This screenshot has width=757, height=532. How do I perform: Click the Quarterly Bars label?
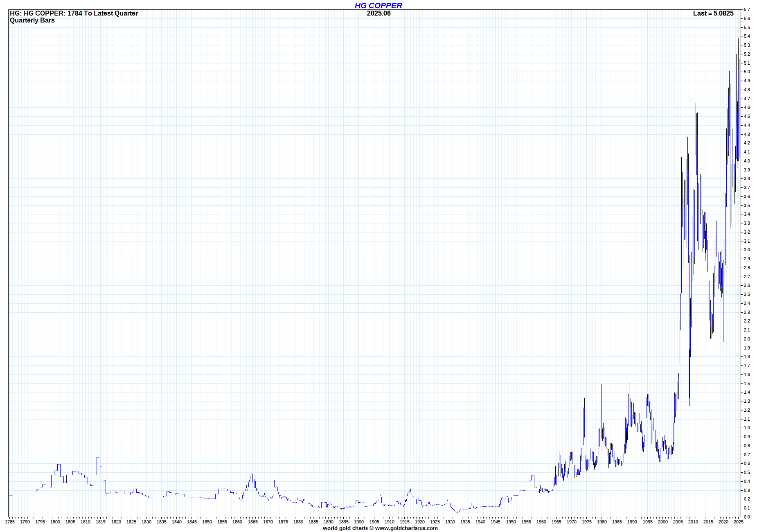(32, 20)
